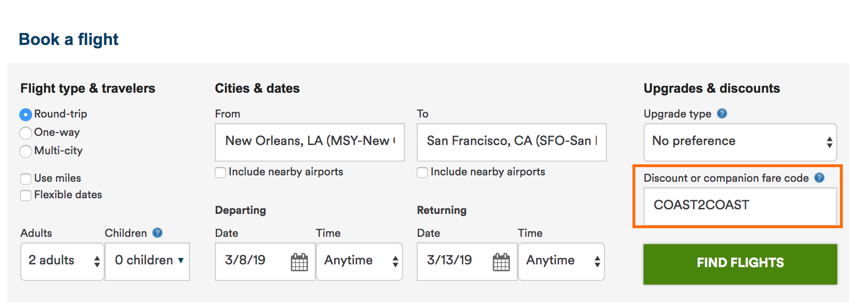The width and height of the screenshot is (868, 302).
Task: Select the One-way flight option
Action: pos(26,133)
